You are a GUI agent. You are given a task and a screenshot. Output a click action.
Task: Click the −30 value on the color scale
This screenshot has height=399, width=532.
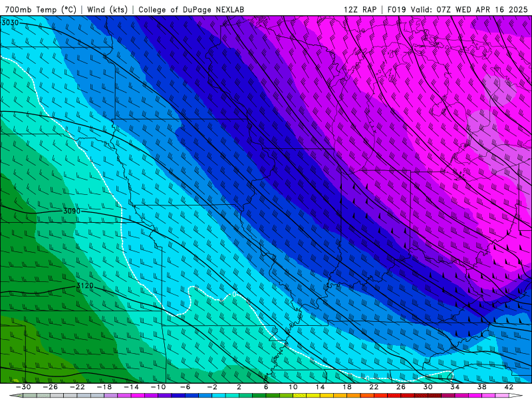click(23, 387)
